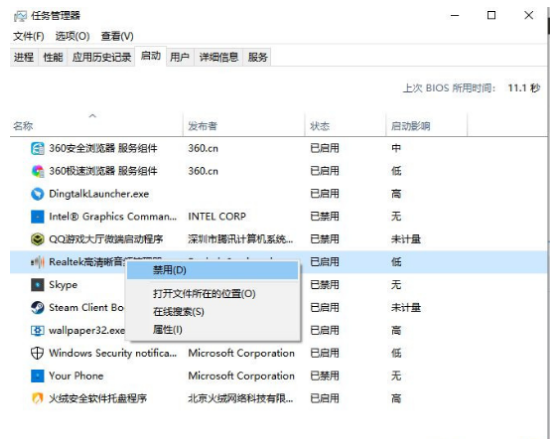Click 未计量 impact in Steam row
The height and width of the screenshot is (439, 554).
(406, 308)
